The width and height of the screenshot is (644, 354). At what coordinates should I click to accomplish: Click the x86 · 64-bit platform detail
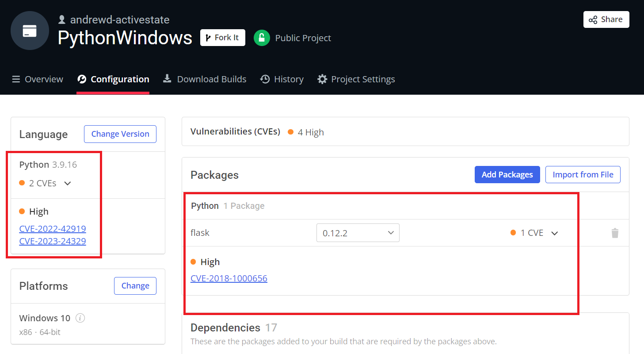(40, 332)
